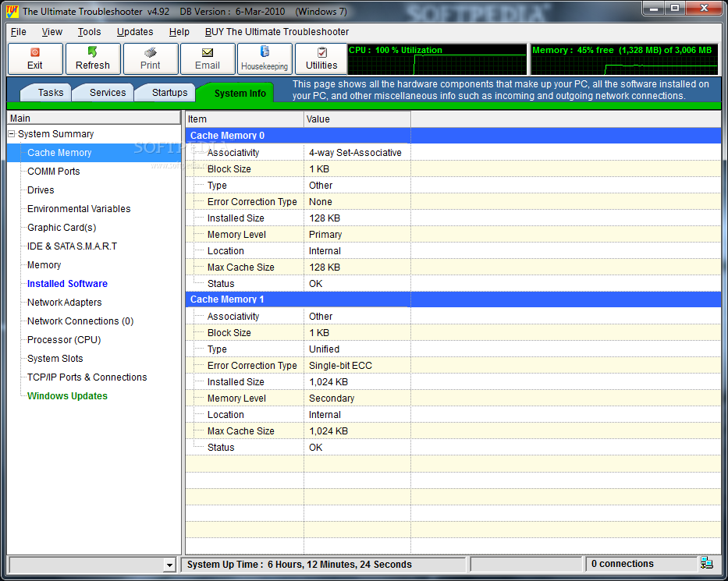Open the Utilities toolbar button

[321, 59]
